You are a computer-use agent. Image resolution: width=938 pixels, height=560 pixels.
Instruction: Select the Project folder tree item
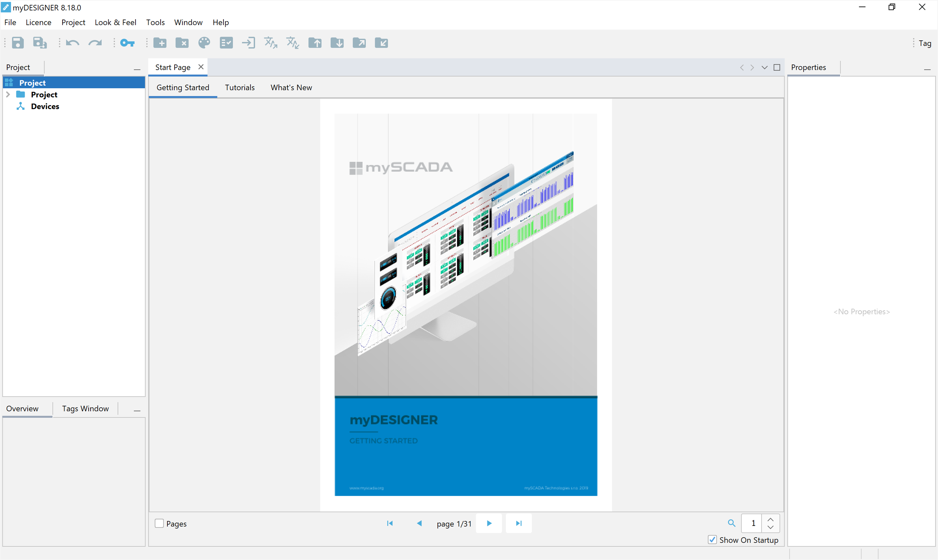click(44, 94)
